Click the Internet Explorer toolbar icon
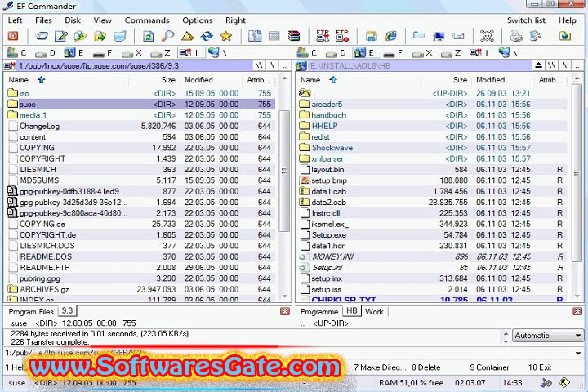 coord(390,36)
